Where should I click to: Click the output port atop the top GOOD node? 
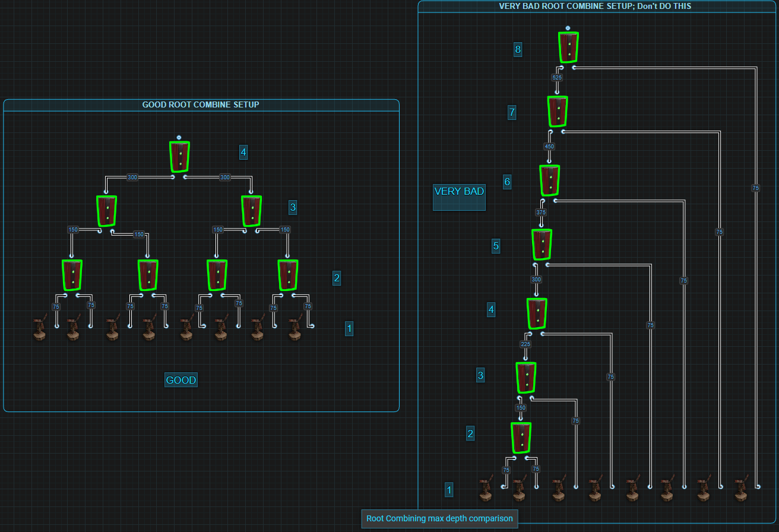[179, 137]
